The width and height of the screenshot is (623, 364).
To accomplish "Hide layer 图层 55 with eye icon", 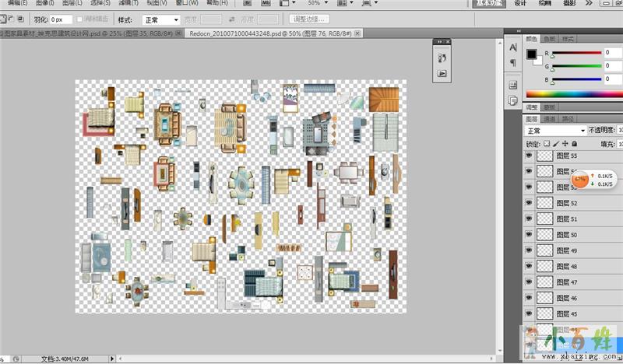I will point(529,156).
